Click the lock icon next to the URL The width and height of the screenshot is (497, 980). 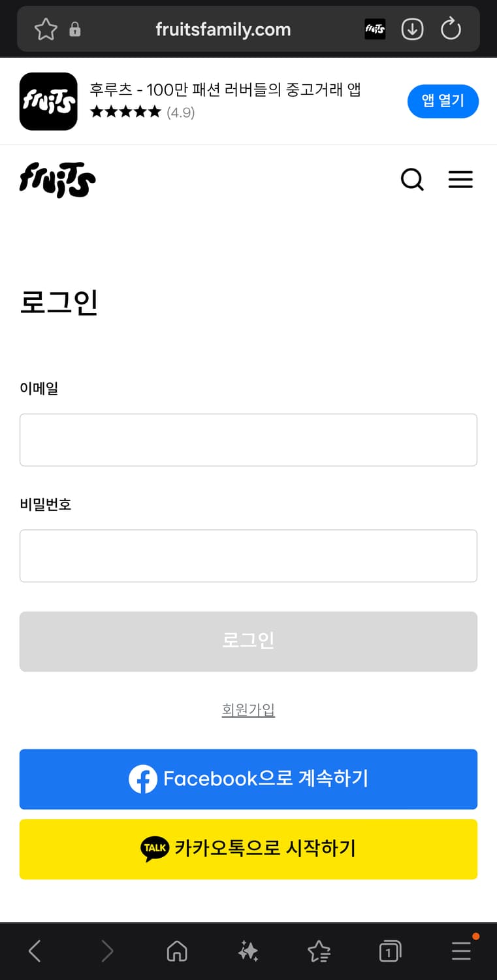pyautogui.click(x=74, y=29)
